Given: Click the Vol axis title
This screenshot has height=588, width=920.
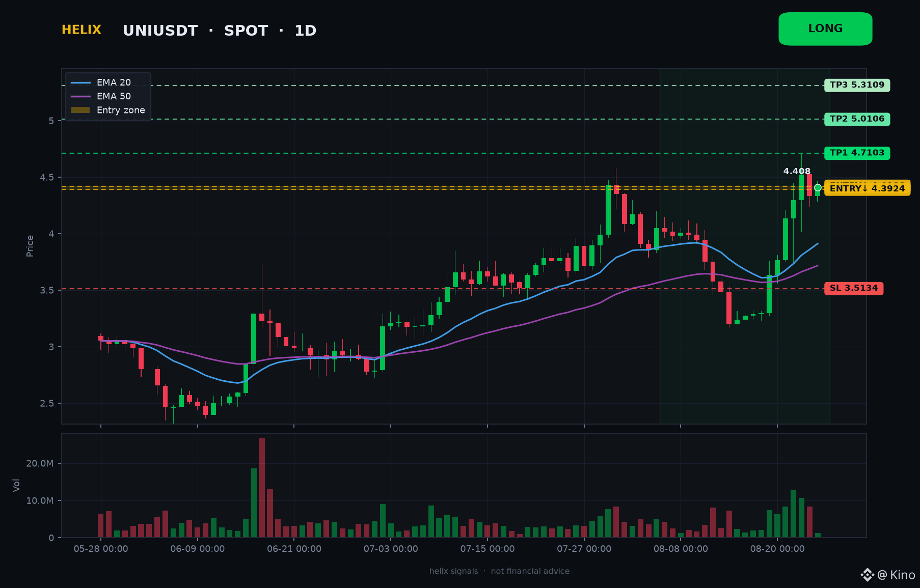Looking at the screenshot, I should [x=16, y=485].
